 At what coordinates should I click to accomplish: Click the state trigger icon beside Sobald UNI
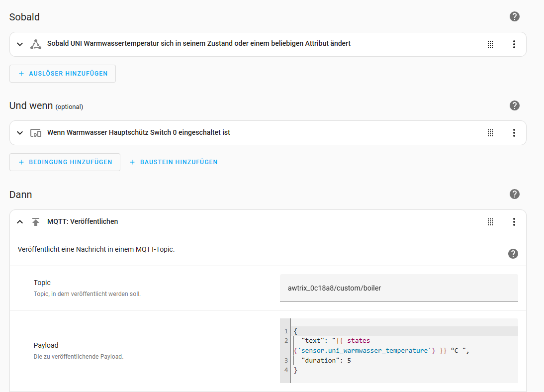pyautogui.click(x=35, y=44)
